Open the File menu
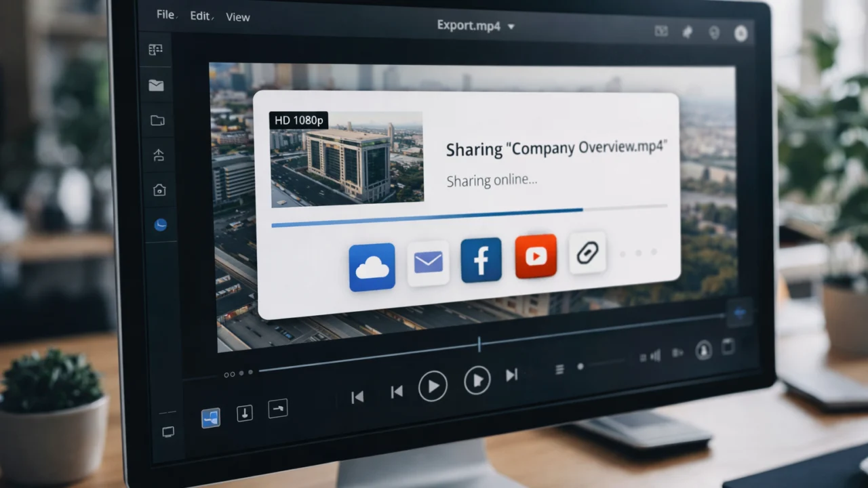 click(x=164, y=14)
